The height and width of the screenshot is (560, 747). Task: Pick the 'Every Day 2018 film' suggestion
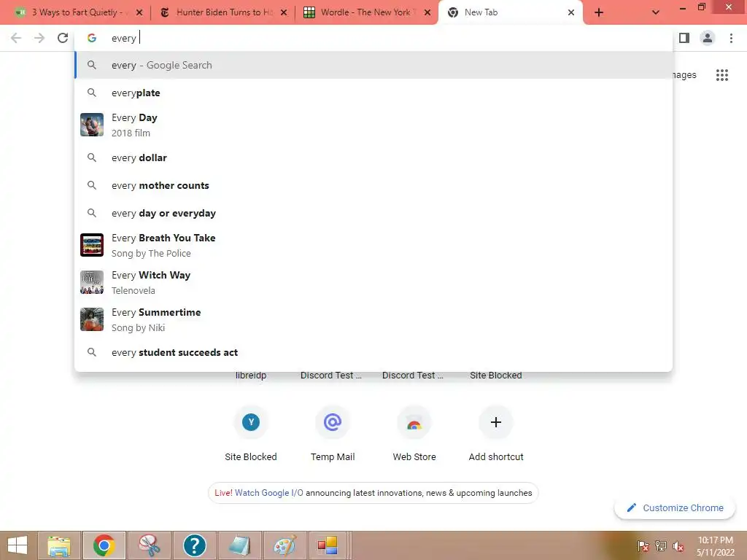click(373, 125)
